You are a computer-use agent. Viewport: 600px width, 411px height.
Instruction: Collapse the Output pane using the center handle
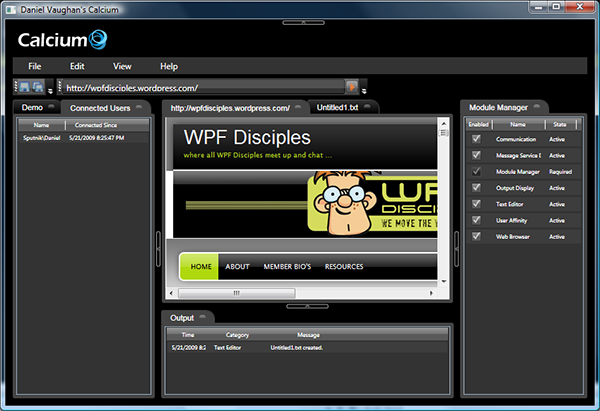click(307, 306)
